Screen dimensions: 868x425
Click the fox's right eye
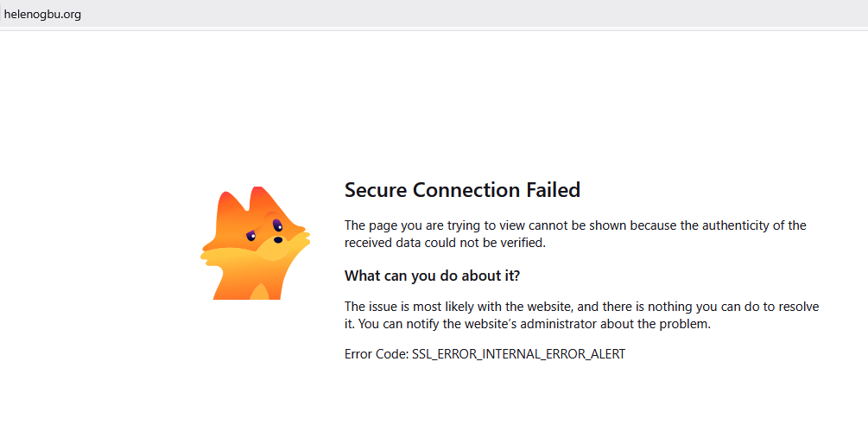point(276,224)
